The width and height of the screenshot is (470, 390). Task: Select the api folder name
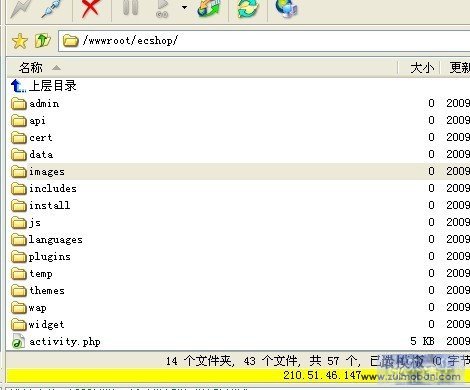[37, 121]
